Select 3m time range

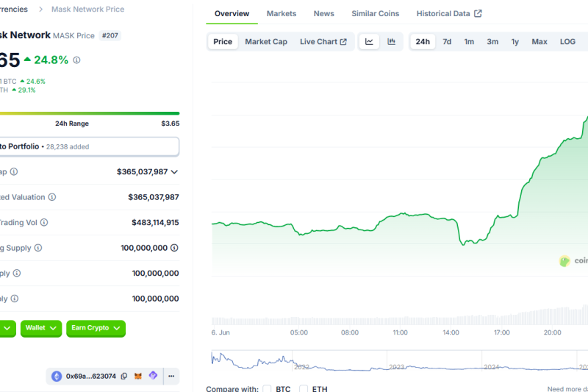pyautogui.click(x=492, y=42)
